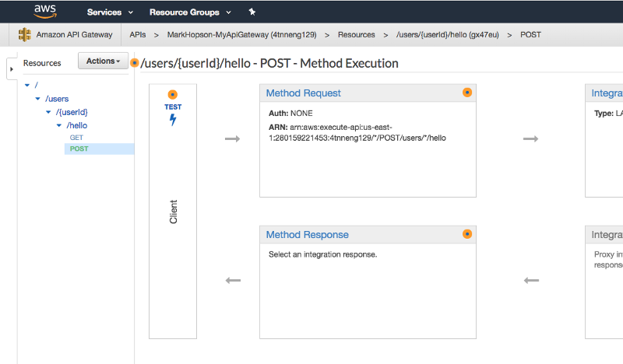Collapse the /{userId} tree node
623x364 pixels.
tap(48, 112)
